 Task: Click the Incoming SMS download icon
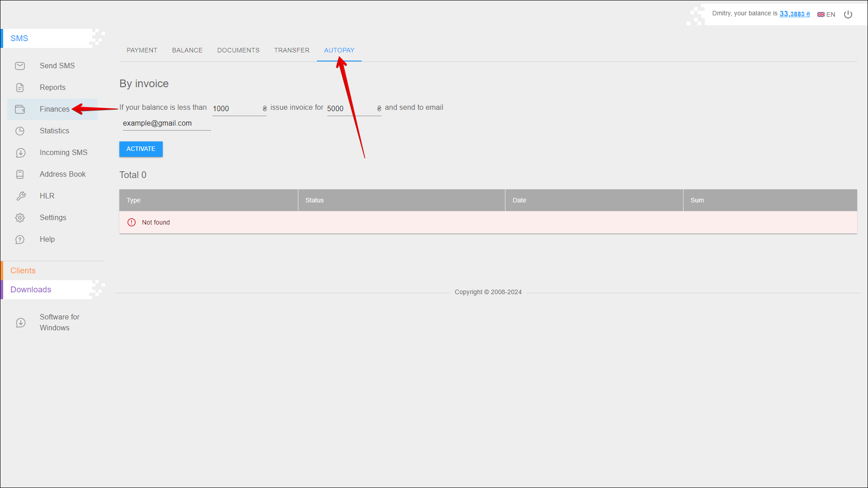[x=20, y=153]
